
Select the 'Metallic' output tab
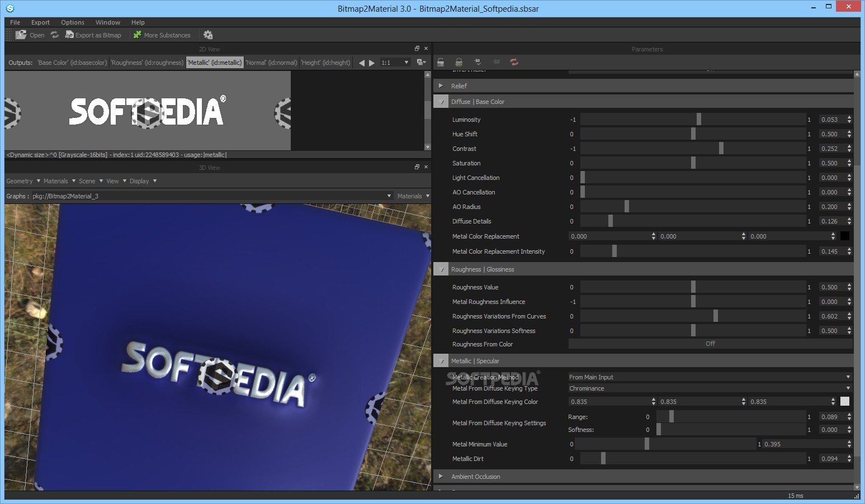click(215, 63)
